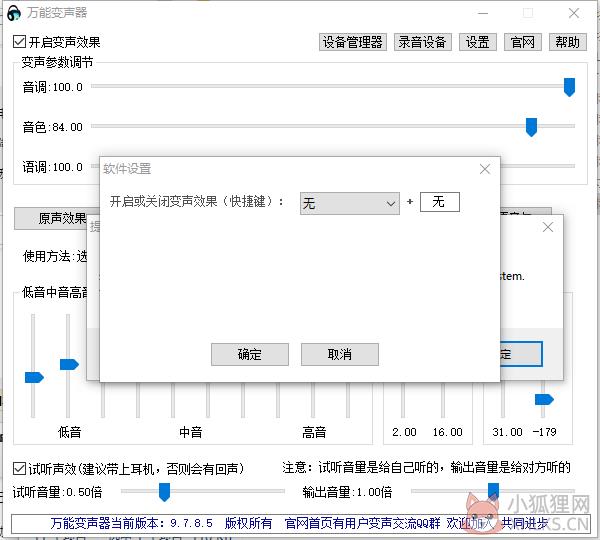Toggle the 试听声效 checkbox
Screen dimensions: 600x540
[19, 468]
